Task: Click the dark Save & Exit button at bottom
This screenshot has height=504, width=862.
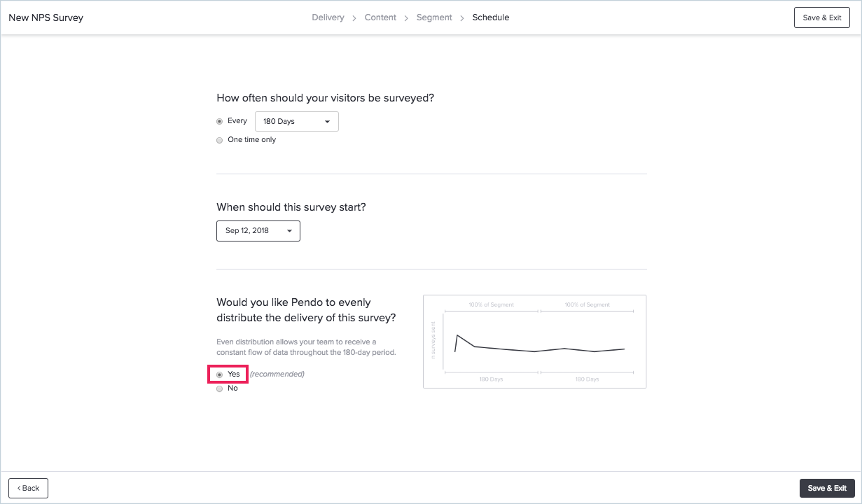Action: pos(827,488)
